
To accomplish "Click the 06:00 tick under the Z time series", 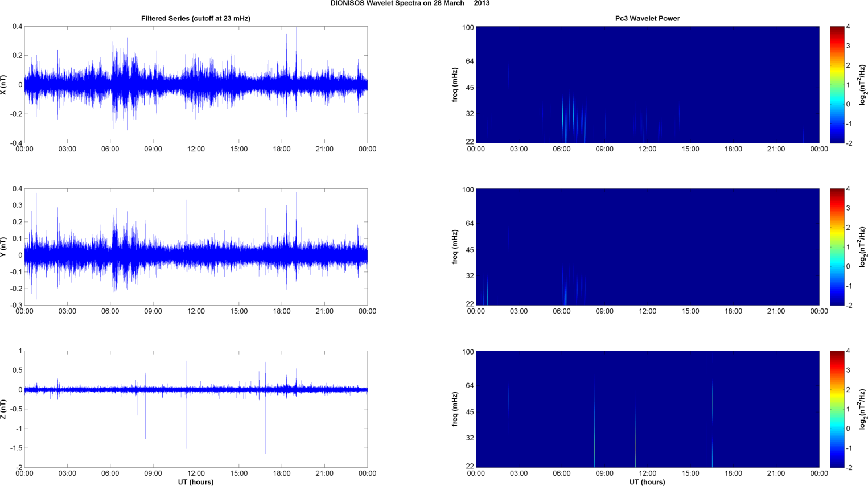I will click(110, 473).
